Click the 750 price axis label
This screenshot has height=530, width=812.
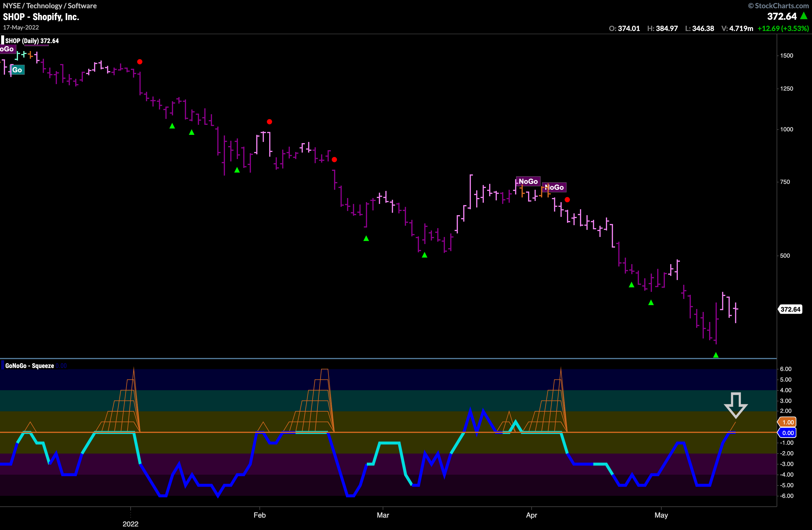[785, 182]
